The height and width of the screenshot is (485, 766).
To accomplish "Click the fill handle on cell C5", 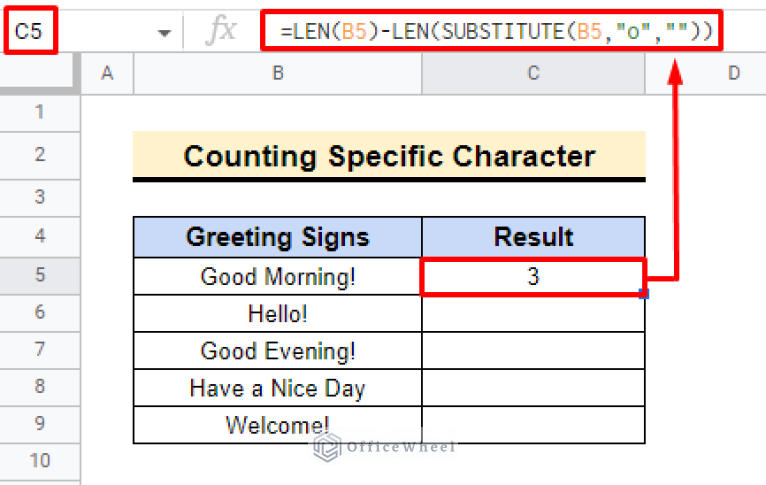I will (x=645, y=294).
